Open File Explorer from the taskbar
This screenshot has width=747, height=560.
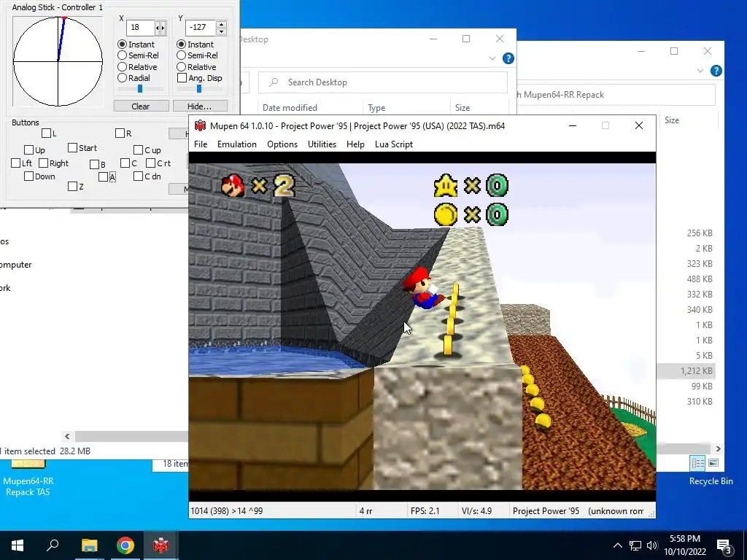(89, 545)
